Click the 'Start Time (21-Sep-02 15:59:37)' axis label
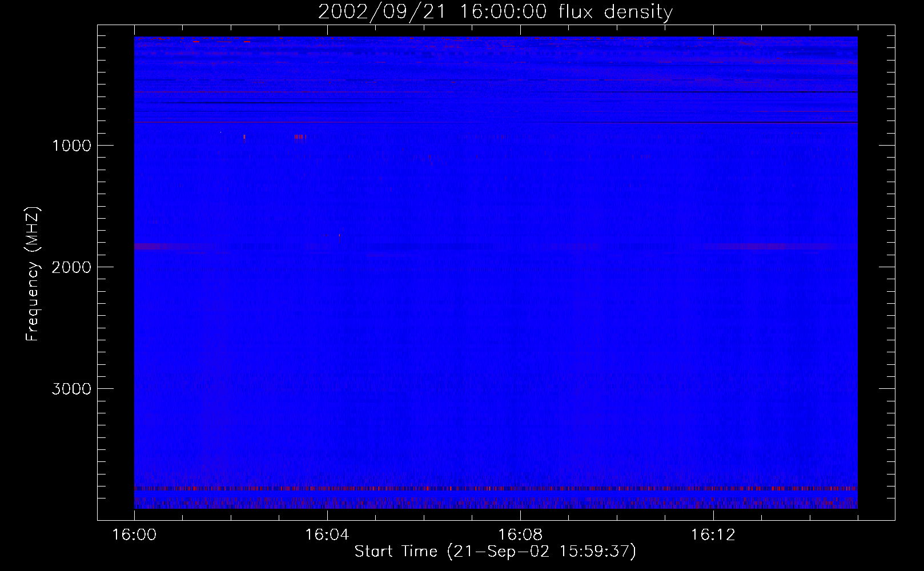 click(495, 552)
